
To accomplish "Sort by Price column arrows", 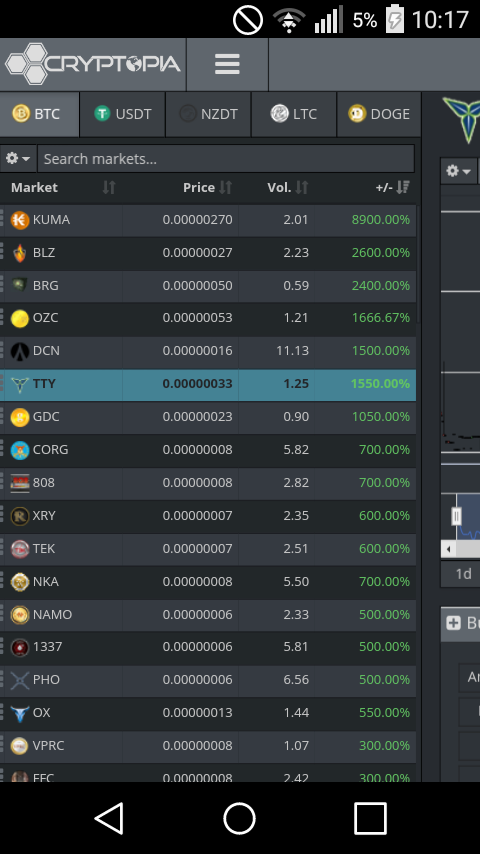I will coord(226,187).
